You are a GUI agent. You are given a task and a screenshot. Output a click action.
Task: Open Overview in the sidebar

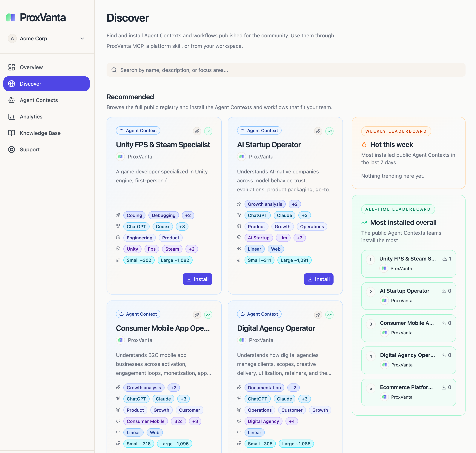coord(46,67)
